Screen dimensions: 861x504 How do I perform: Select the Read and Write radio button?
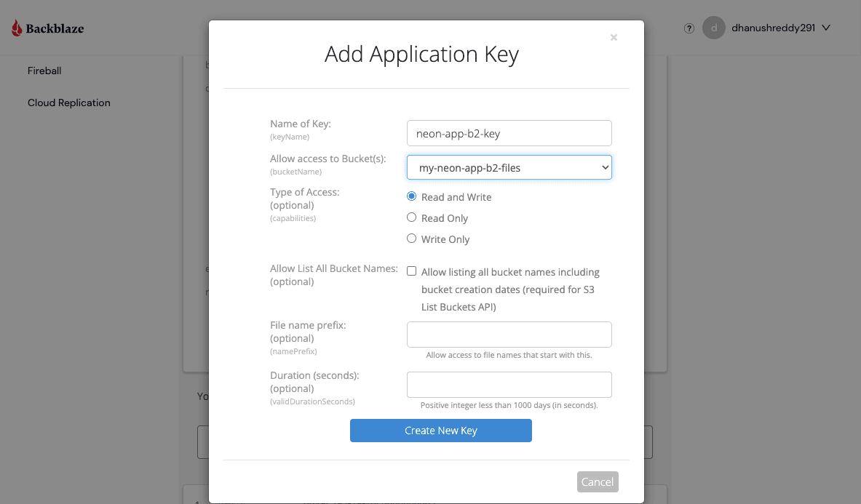point(411,196)
